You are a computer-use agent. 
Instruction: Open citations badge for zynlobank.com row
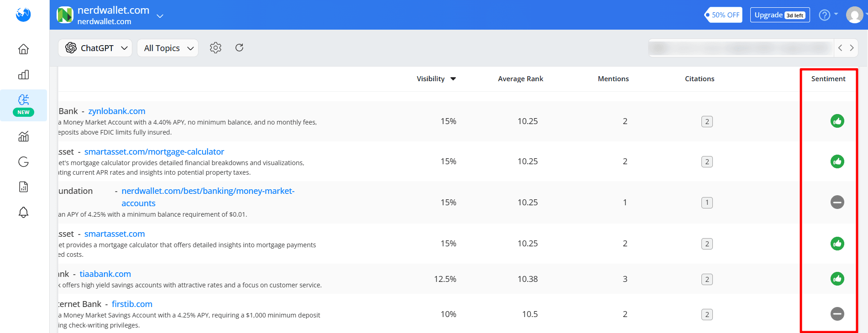point(707,121)
